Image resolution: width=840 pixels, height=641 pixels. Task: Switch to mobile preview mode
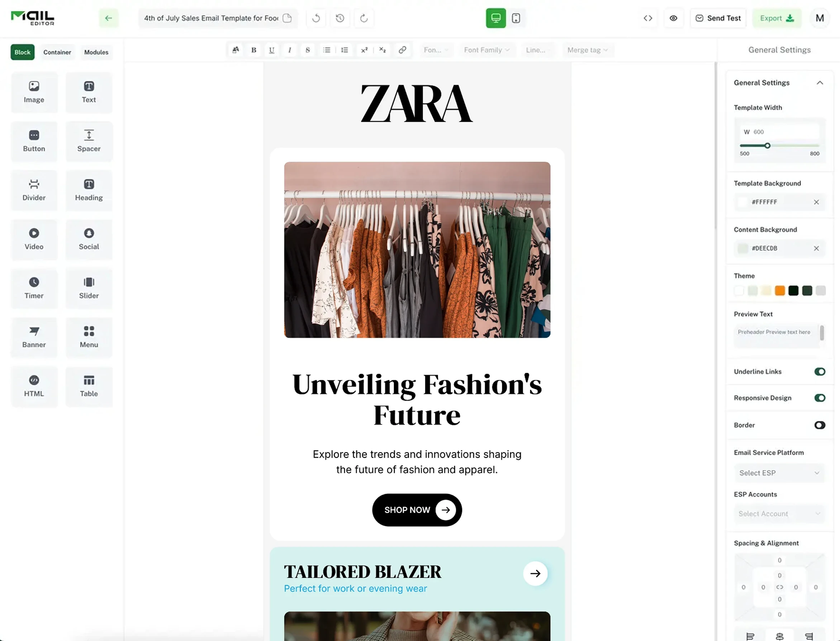pos(516,18)
